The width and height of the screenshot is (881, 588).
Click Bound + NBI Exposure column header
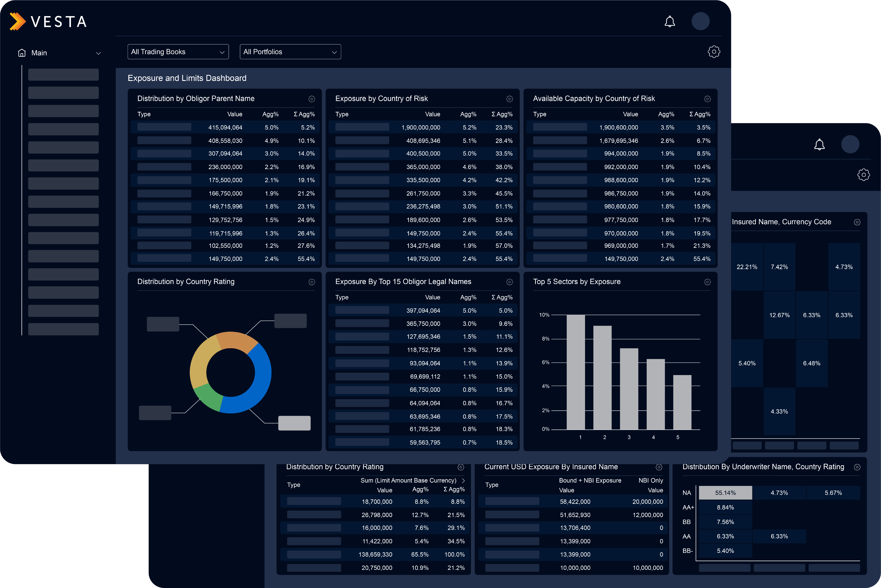(590, 480)
